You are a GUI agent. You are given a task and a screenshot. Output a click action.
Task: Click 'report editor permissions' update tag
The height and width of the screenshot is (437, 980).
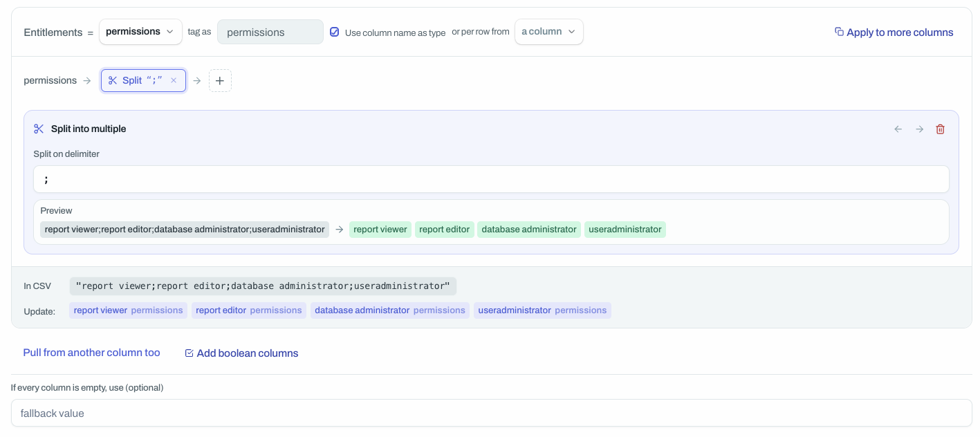[x=249, y=310]
